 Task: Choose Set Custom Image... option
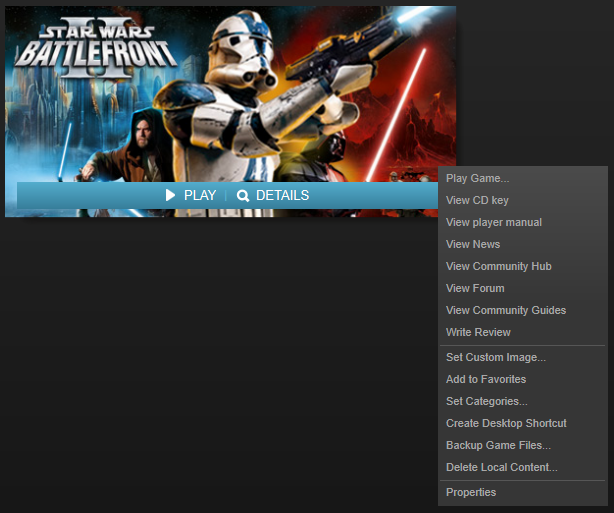(x=523, y=357)
